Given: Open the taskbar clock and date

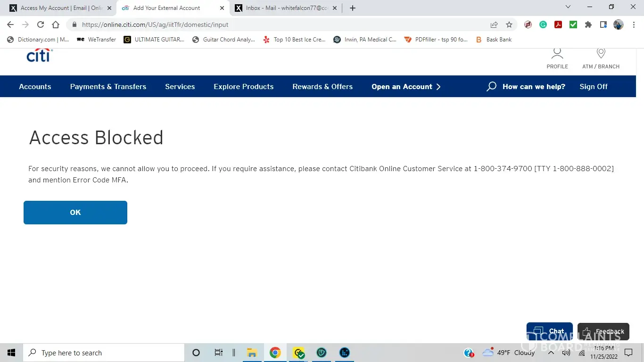Looking at the screenshot, I should [604, 353].
